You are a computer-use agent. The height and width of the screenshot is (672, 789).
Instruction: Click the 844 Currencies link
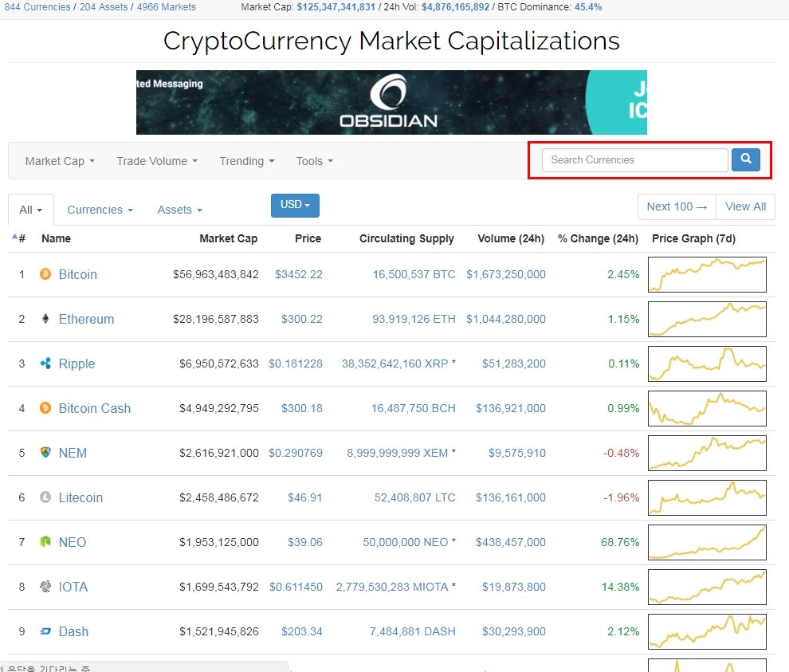pos(37,7)
